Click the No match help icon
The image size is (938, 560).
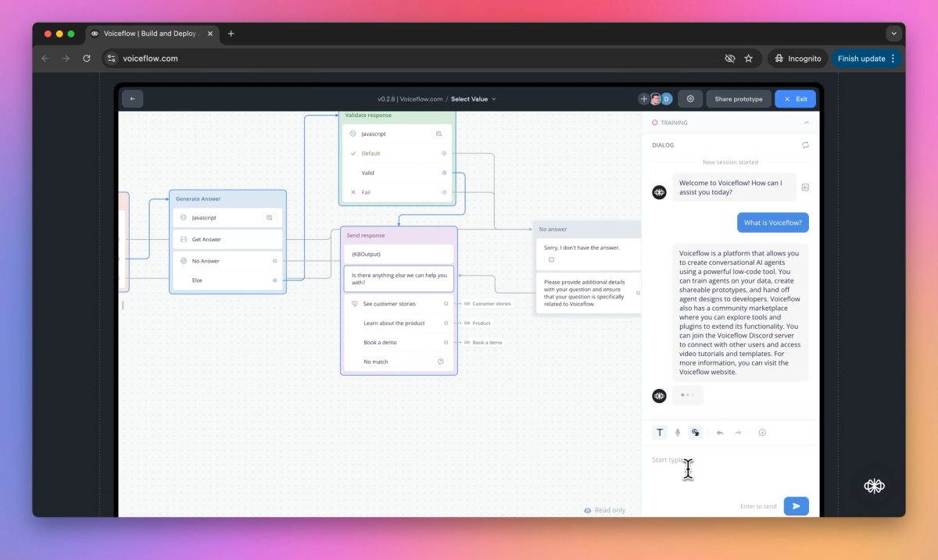coord(440,362)
